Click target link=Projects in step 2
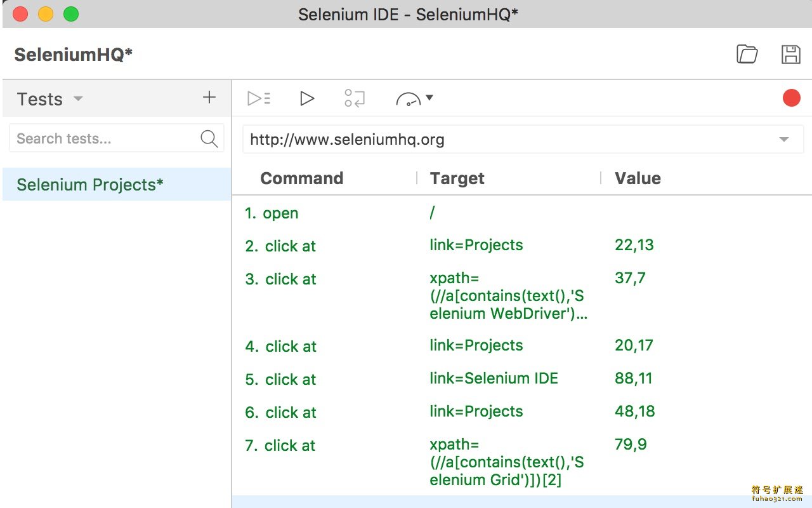The height and width of the screenshot is (508, 812). pos(476,245)
